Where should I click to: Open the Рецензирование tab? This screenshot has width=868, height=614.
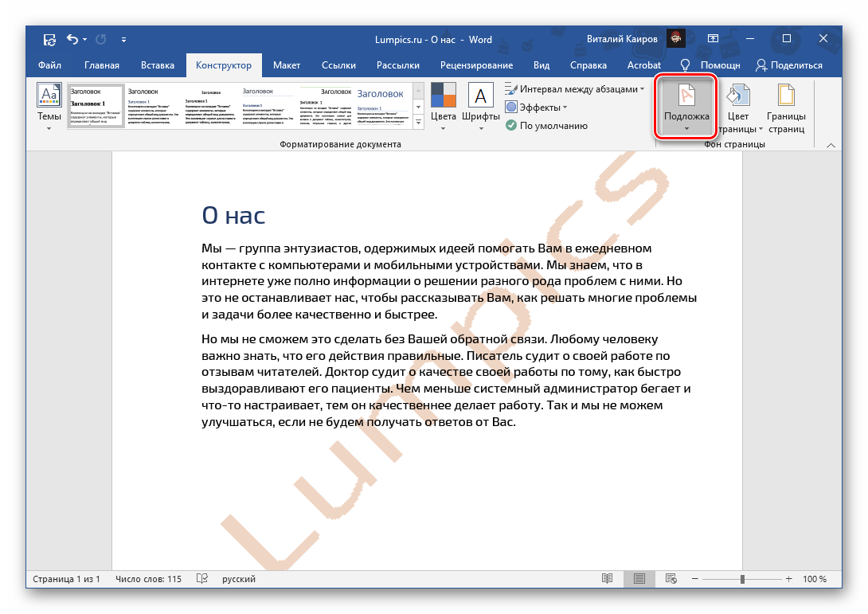click(x=477, y=65)
